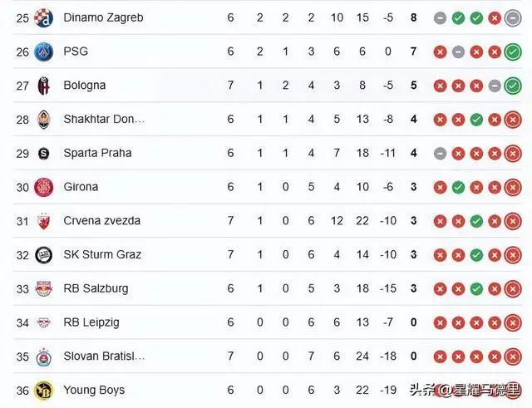Open the Slovan Bratislava team link
Image resolution: width=532 pixels, height=408 pixels.
click(x=104, y=356)
